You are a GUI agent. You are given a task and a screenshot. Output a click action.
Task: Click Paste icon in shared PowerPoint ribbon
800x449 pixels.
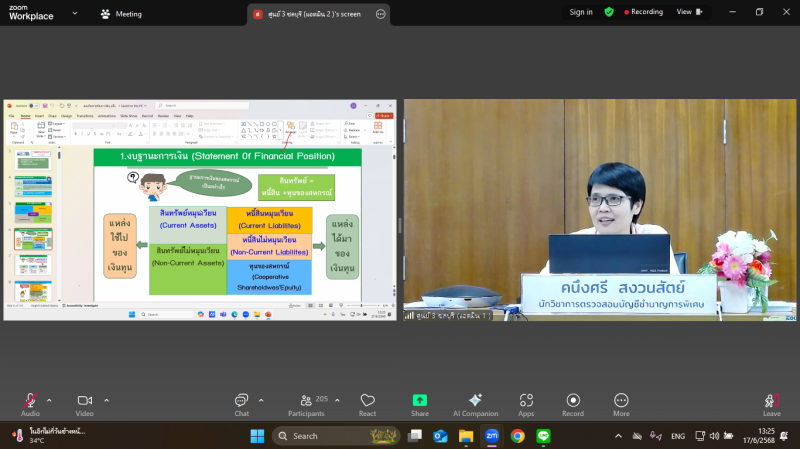coord(14,128)
